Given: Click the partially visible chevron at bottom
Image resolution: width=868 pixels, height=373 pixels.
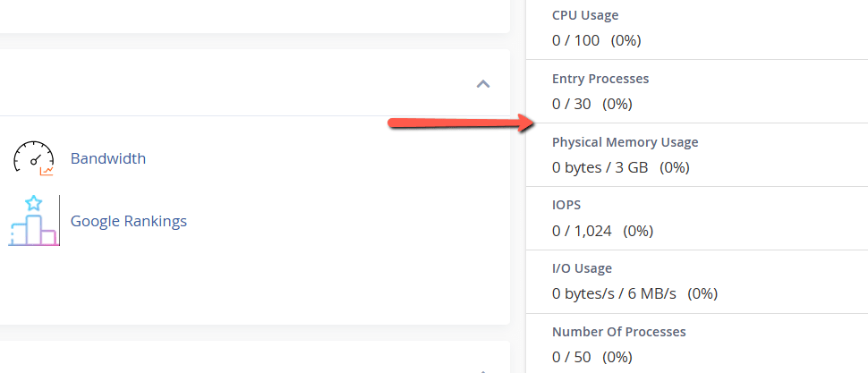Looking at the screenshot, I should click(483, 369).
